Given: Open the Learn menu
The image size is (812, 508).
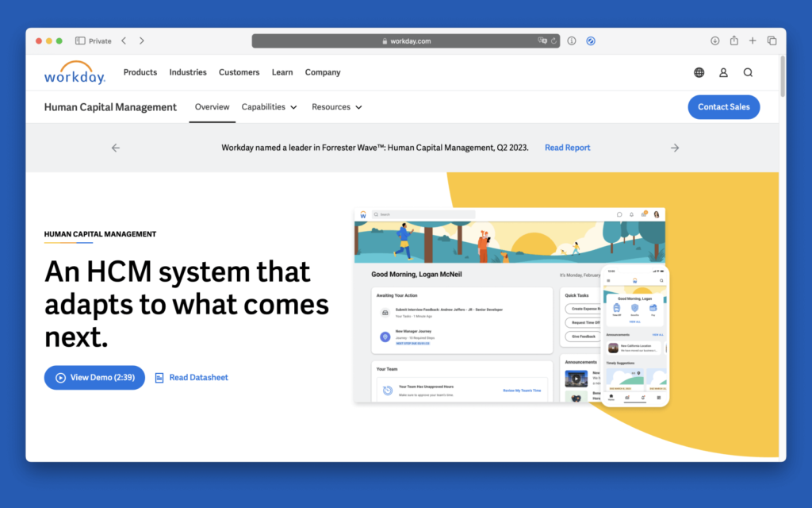Looking at the screenshot, I should coord(282,72).
